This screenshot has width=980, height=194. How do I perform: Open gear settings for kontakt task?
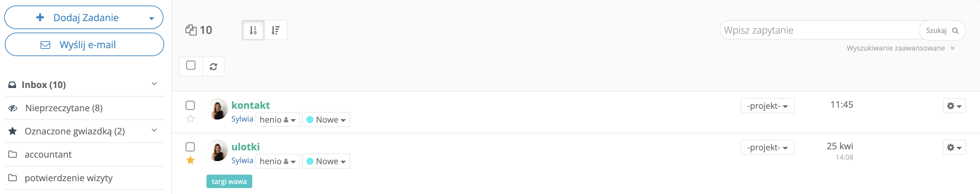(x=954, y=106)
